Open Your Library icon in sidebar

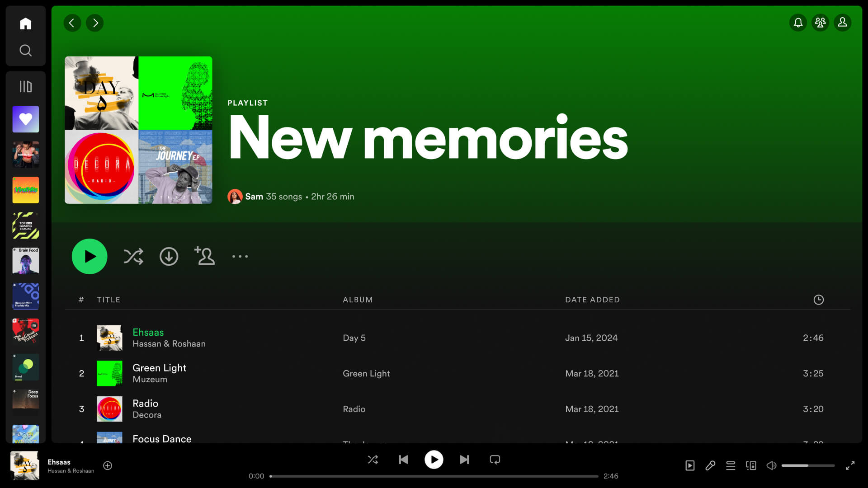tap(25, 86)
